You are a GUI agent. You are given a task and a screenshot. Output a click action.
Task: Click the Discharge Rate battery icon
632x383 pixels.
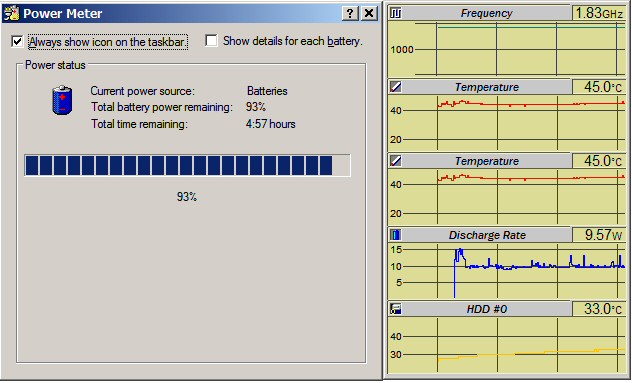tap(396, 235)
